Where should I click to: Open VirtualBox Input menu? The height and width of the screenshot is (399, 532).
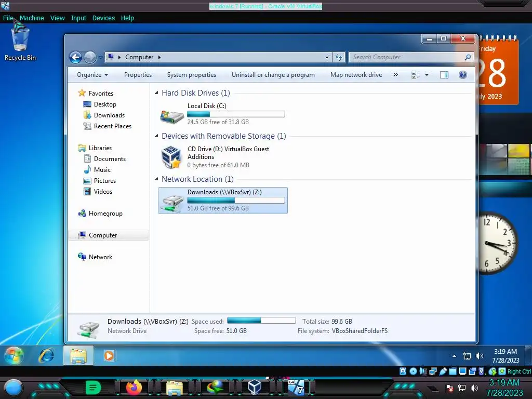click(78, 18)
